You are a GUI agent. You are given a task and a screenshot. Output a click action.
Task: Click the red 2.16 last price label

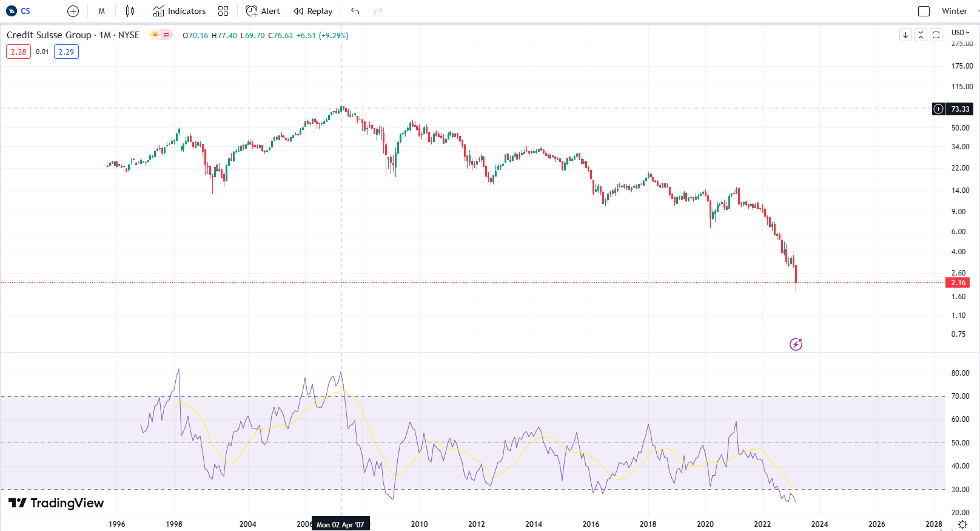[x=958, y=283]
